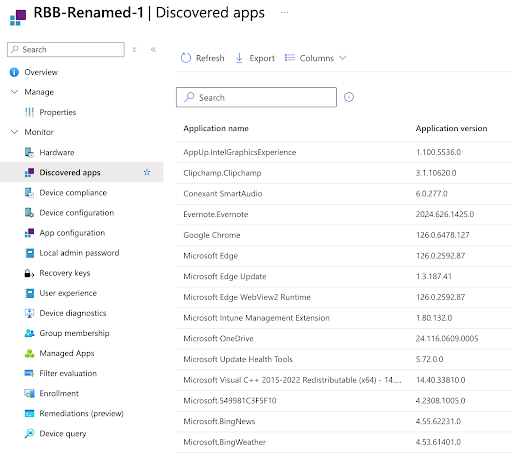Click the Device query icon
512x453 pixels.
point(29,433)
